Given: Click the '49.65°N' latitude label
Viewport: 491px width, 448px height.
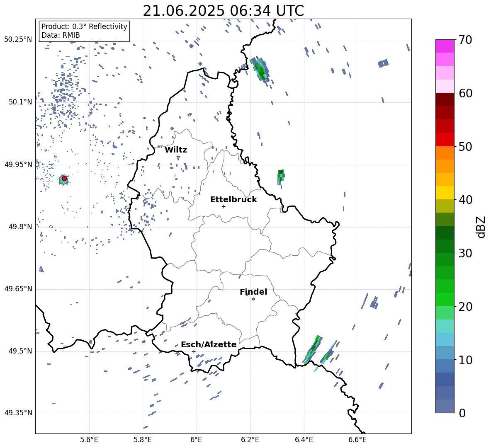Looking at the screenshot, I should point(18,288).
